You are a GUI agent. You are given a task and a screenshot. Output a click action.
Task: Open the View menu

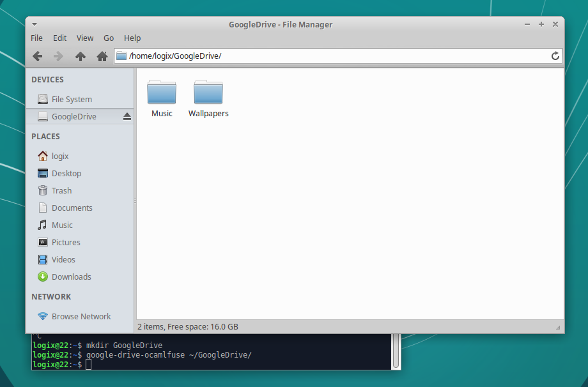(x=84, y=38)
